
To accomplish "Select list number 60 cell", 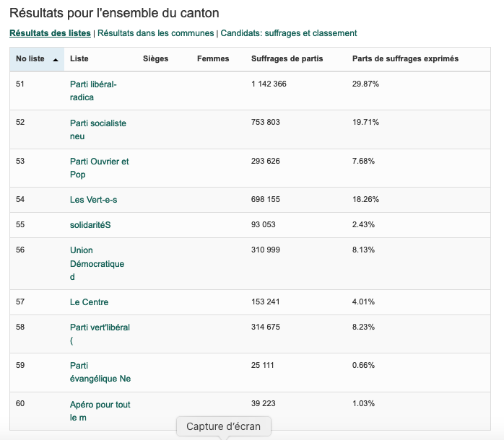I will 20,403.
